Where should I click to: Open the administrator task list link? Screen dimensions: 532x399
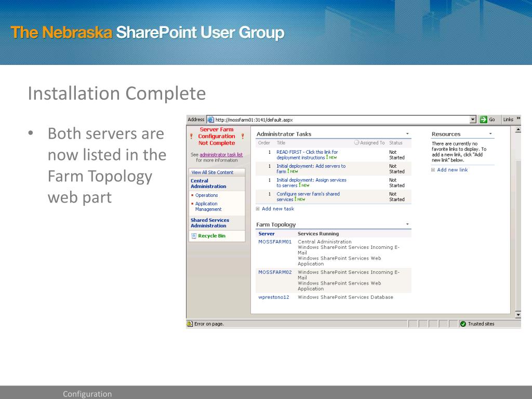coord(221,154)
